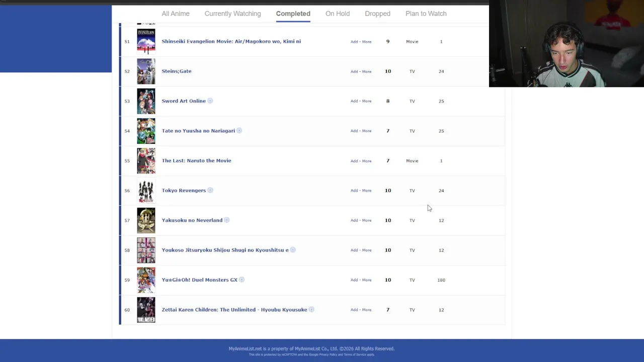
Task: Click Add in the Tokyo Revengers row
Action: pyautogui.click(x=354, y=191)
